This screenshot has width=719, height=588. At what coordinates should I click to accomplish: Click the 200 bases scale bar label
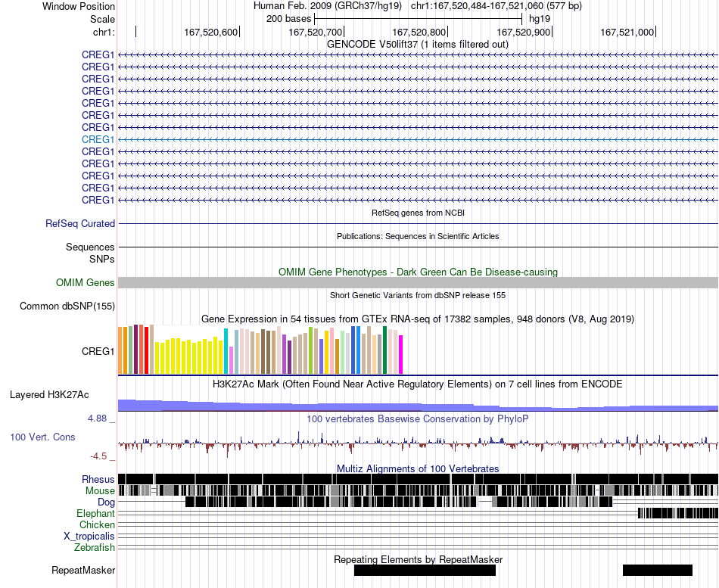288,19
